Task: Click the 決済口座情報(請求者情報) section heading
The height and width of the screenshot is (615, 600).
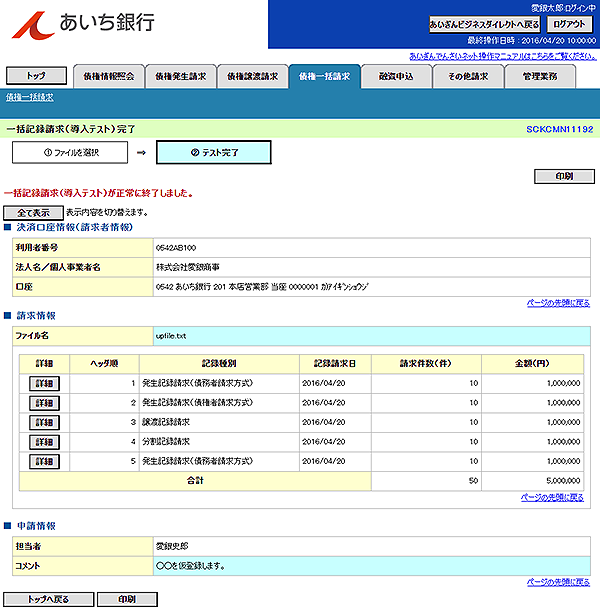Action: pyautogui.click(x=75, y=227)
